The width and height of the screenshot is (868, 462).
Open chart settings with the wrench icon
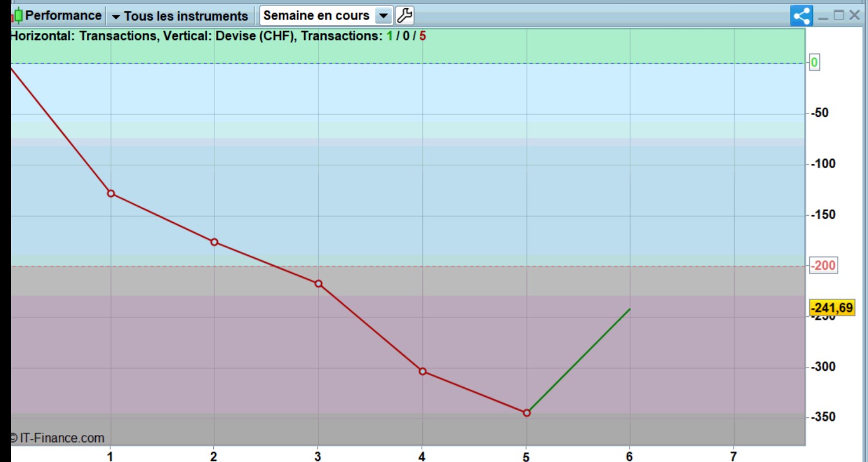(x=404, y=15)
